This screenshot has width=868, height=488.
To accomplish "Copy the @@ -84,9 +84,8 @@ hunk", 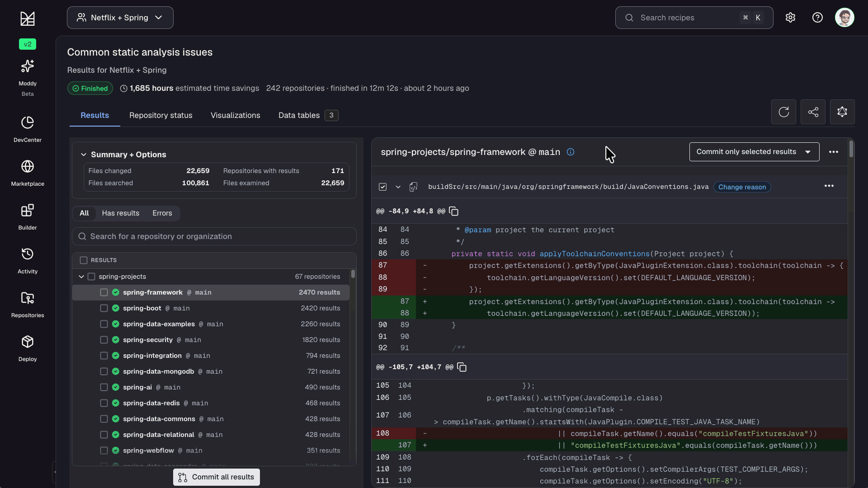I will [454, 211].
